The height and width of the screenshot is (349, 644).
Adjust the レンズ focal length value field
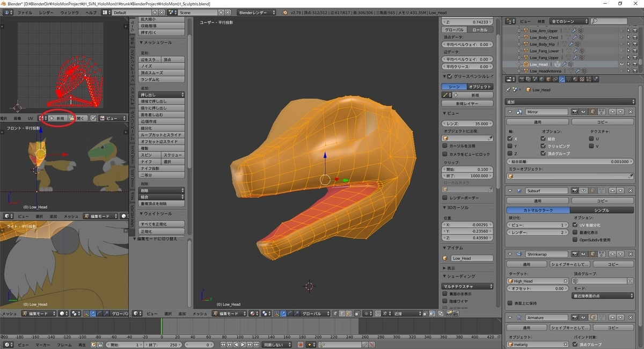(x=467, y=123)
